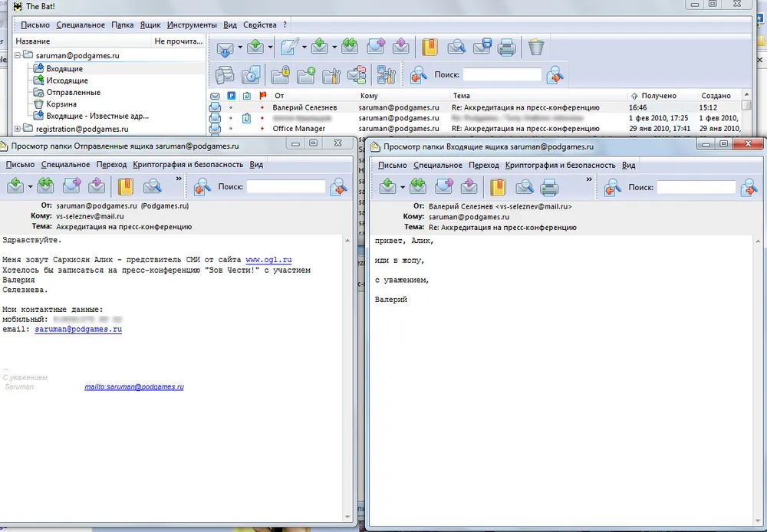767x532 pixels.
Task: Open address book in the Входящие viewer window
Action: point(499,186)
